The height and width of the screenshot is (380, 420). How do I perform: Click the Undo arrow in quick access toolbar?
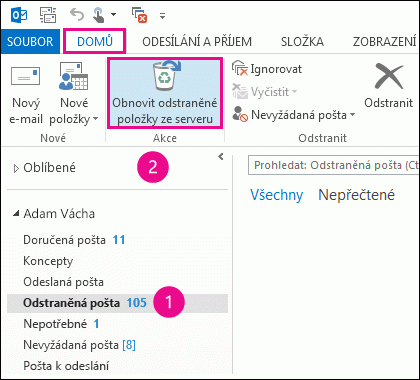tap(77, 14)
